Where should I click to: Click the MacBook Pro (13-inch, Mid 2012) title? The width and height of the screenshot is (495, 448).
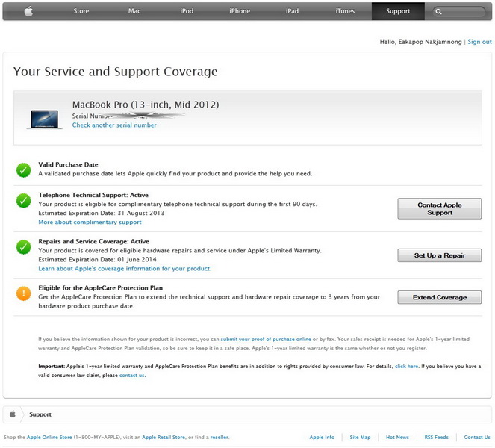(x=146, y=105)
